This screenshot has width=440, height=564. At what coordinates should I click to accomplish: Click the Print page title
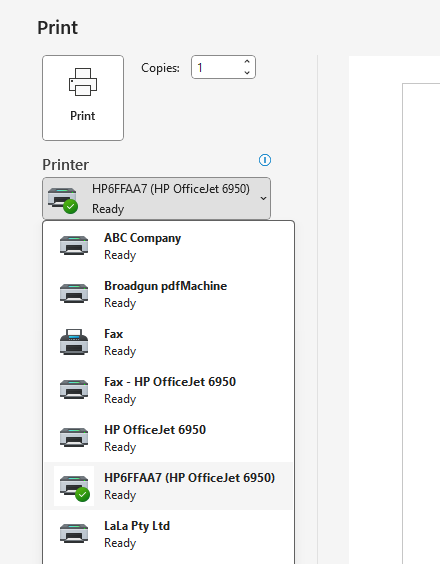58,28
